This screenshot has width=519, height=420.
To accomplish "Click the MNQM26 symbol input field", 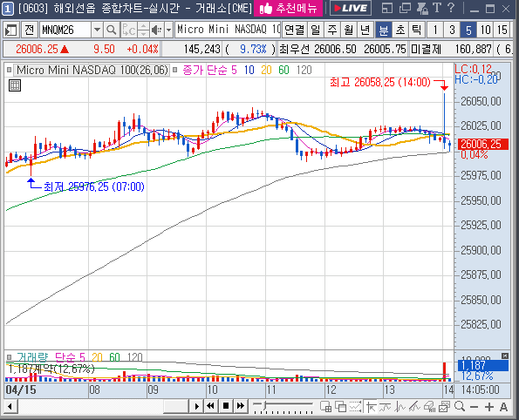I will (65, 30).
